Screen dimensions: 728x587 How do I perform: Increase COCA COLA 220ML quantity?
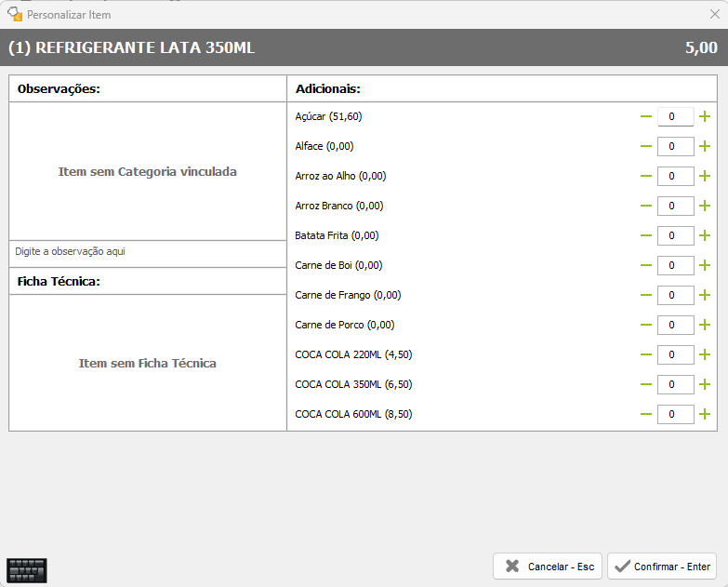[705, 354]
